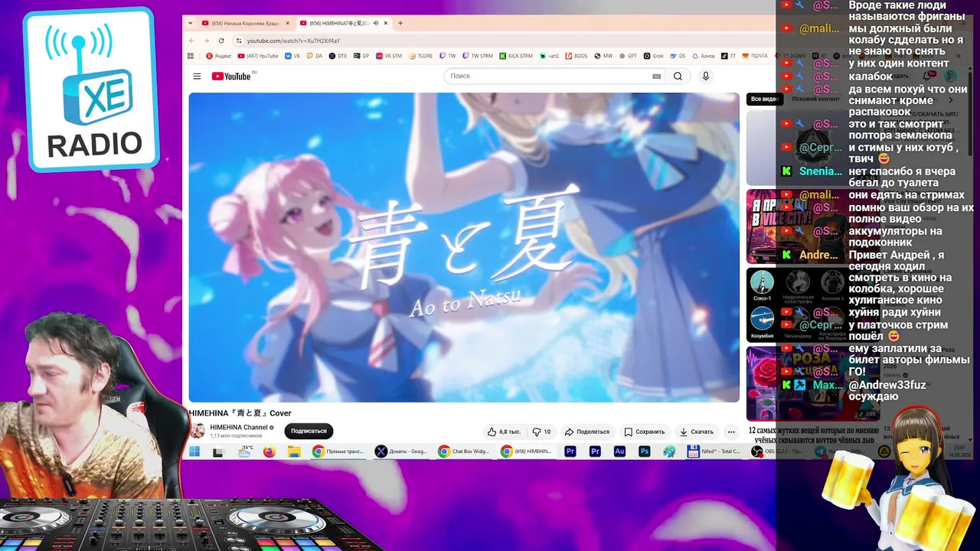Viewport: 980px width, 551px height.
Task: Open the Яндекс bookmark
Action: click(219, 56)
